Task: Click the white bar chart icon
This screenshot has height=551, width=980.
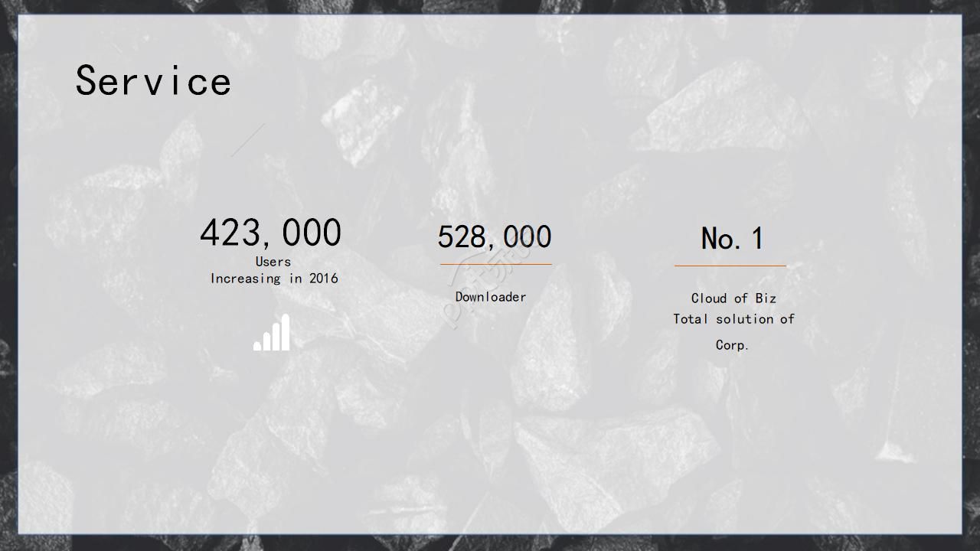Action: click(x=272, y=334)
